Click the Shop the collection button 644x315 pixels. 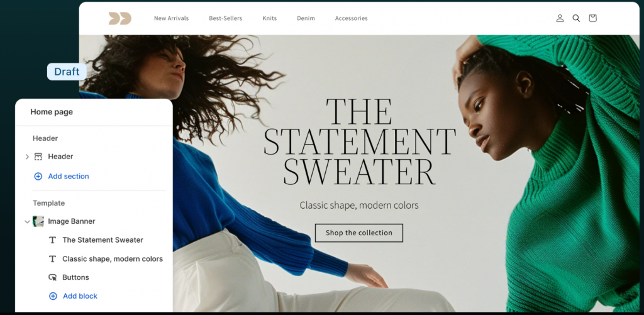coord(359,233)
